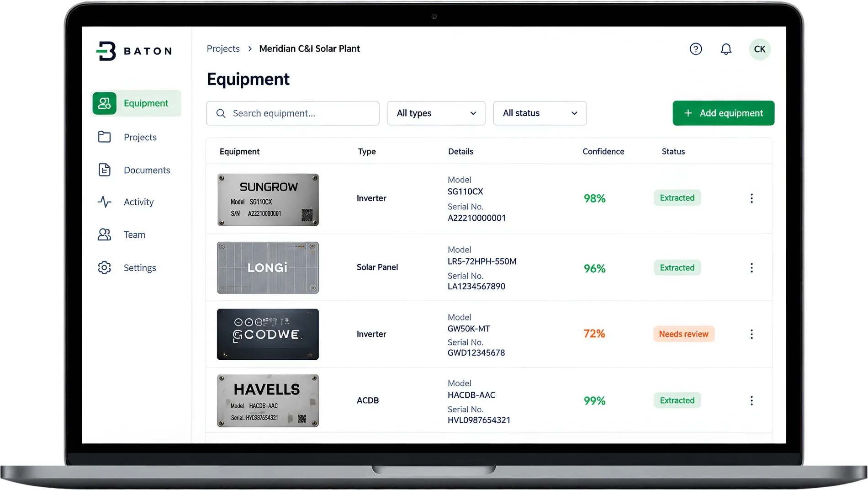Open the three-dot menu for SG110CX row
Screen dimensions: 868x490
[752, 198]
